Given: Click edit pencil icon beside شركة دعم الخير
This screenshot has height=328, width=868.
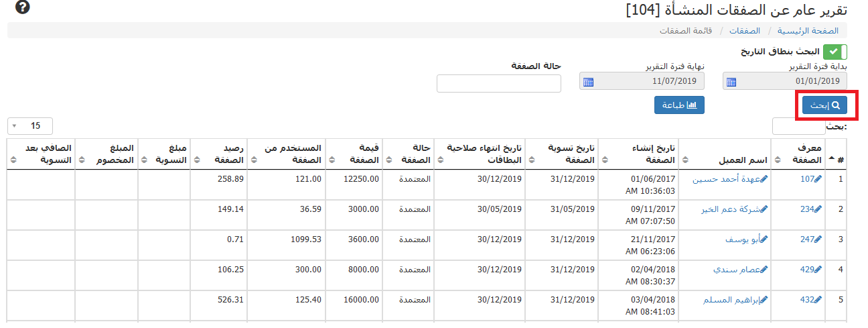Looking at the screenshot, I should click(x=764, y=209).
